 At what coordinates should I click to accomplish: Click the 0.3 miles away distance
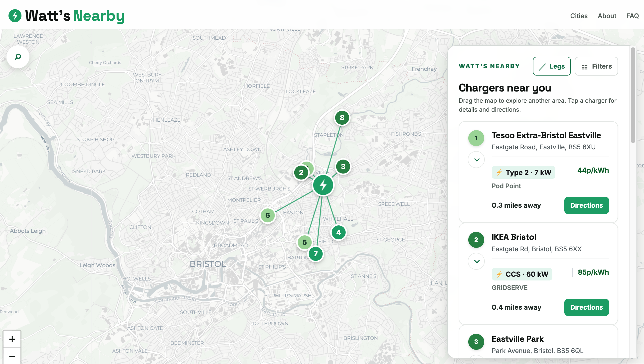(x=516, y=205)
